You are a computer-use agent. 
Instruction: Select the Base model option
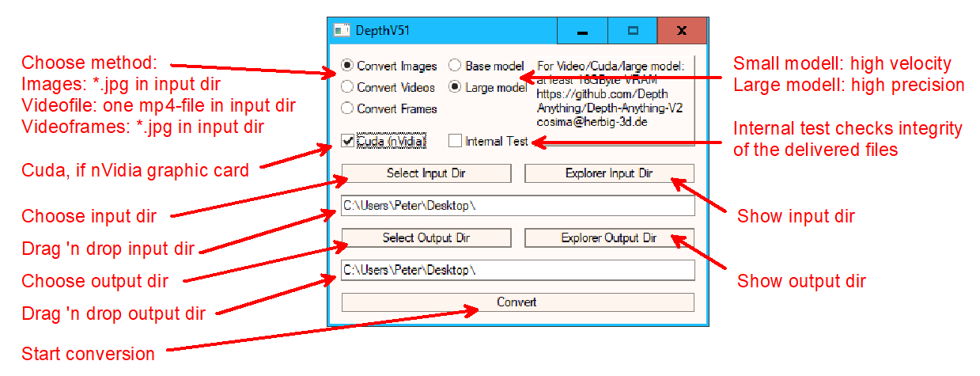coord(456,66)
